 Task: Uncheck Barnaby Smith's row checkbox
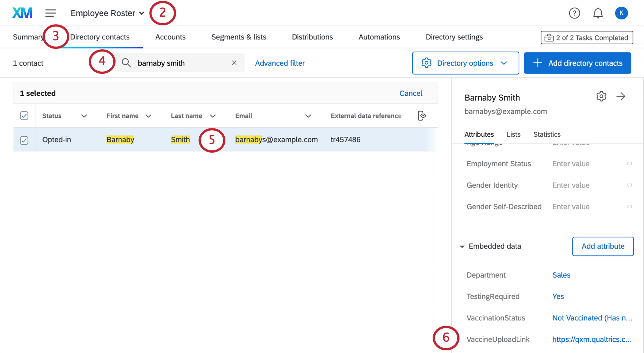[24, 140]
